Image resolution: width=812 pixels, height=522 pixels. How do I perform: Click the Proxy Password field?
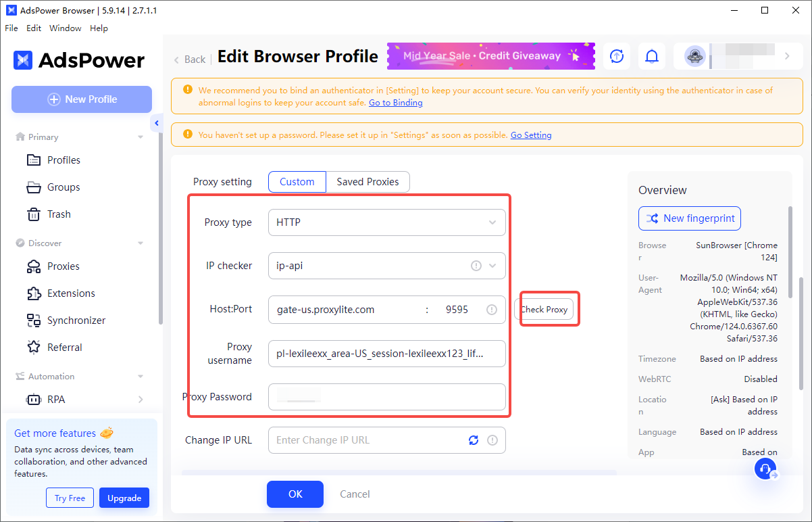click(x=387, y=397)
